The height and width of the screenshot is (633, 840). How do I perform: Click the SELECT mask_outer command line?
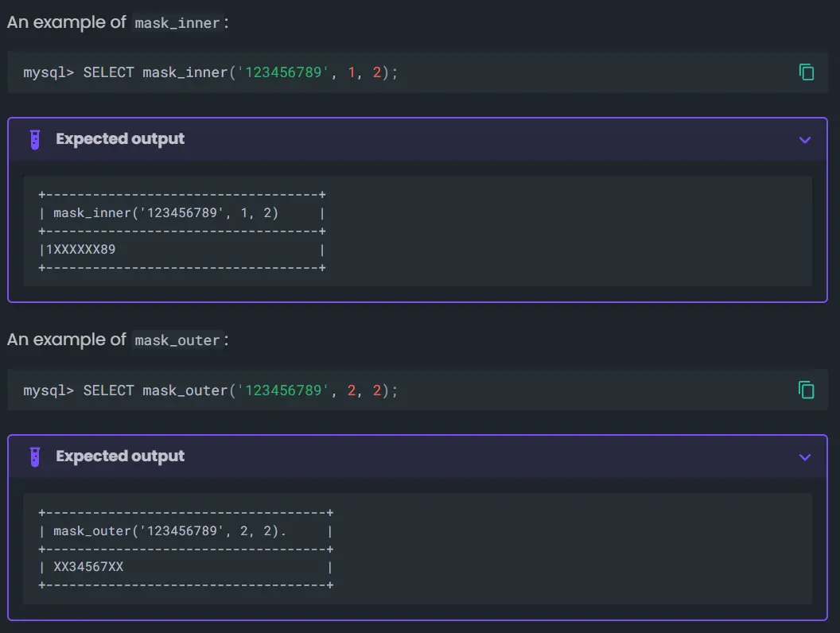click(239, 390)
